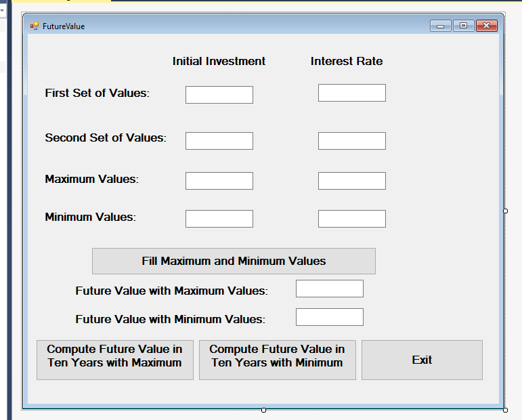522x420 pixels.
Task: Click the First Set Interest Rate textbox
Action: 352,93
